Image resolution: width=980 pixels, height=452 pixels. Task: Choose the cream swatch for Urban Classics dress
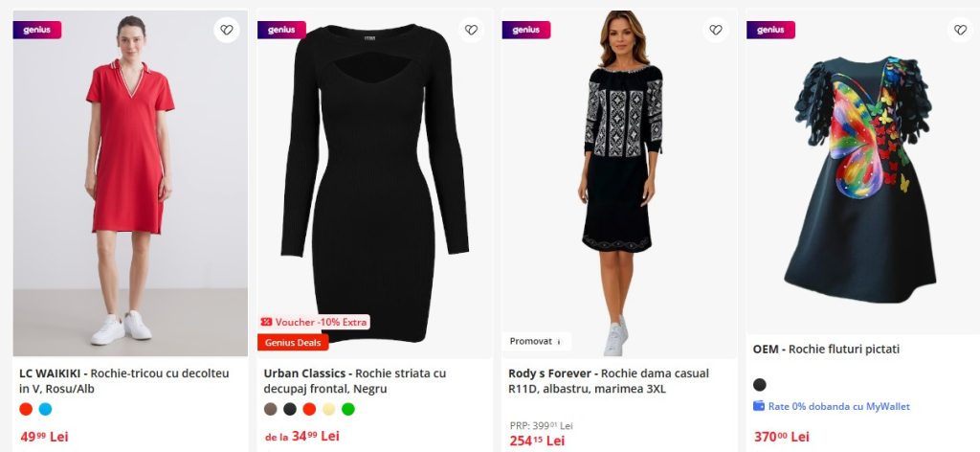[329, 409]
